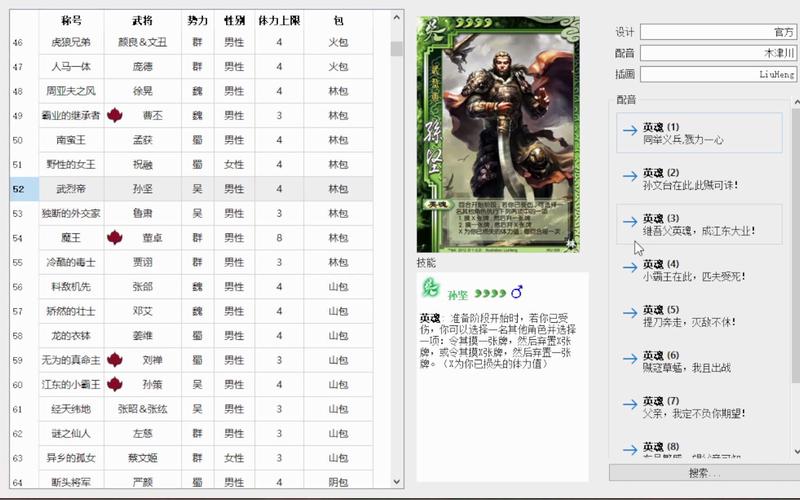Play voice line 英魂 (1) arrow icon
This screenshot has width=800, height=500.
[630, 130]
